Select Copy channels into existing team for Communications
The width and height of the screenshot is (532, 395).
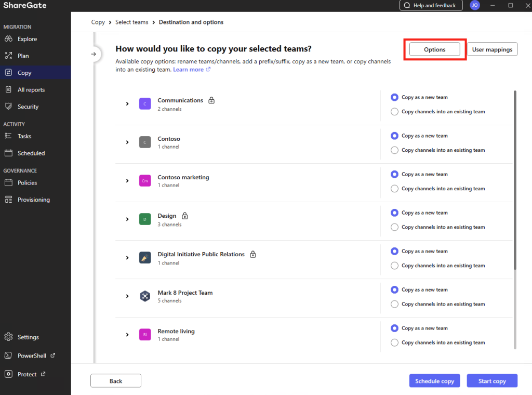coord(394,112)
